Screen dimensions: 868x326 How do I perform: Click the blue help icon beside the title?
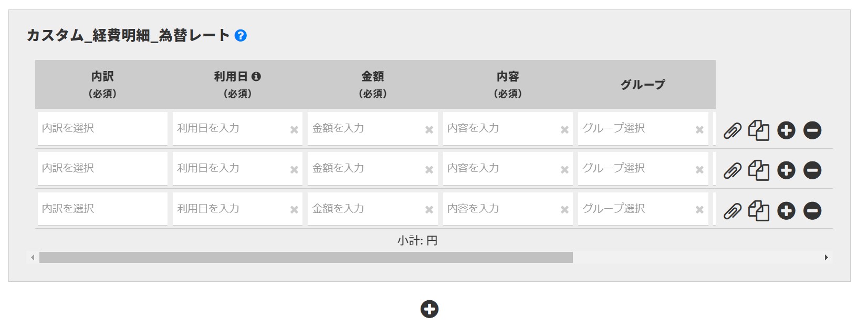240,36
